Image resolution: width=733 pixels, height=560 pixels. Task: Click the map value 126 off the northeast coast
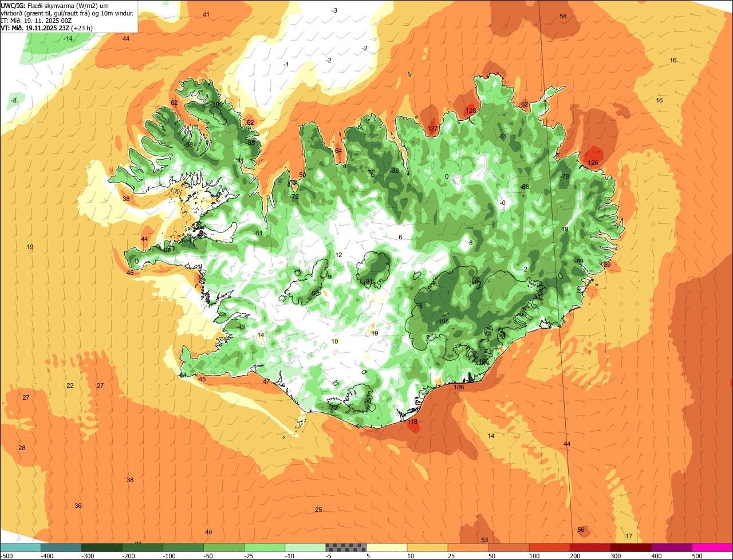(593, 163)
